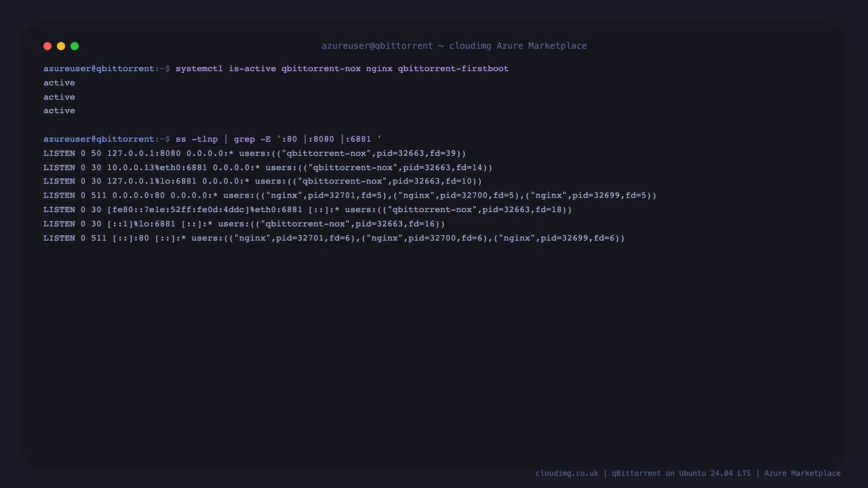This screenshot has width=868, height=488.
Task: Click the first 'active' output line
Action: tap(59, 83)
